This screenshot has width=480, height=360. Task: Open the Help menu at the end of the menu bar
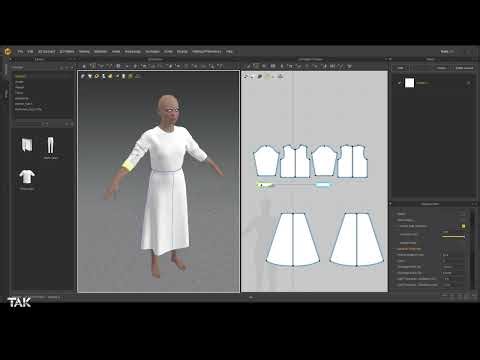[229, 52]
